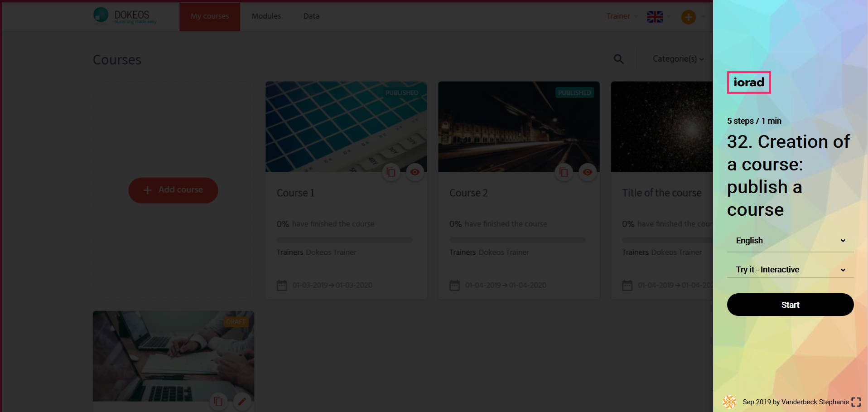Click the Dokeos logo icon

coord(101,15)
